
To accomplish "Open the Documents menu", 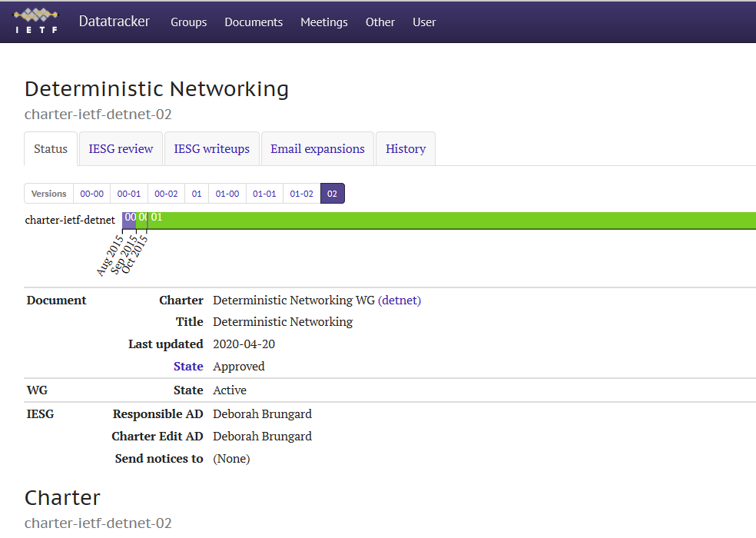I will point(254,22).
